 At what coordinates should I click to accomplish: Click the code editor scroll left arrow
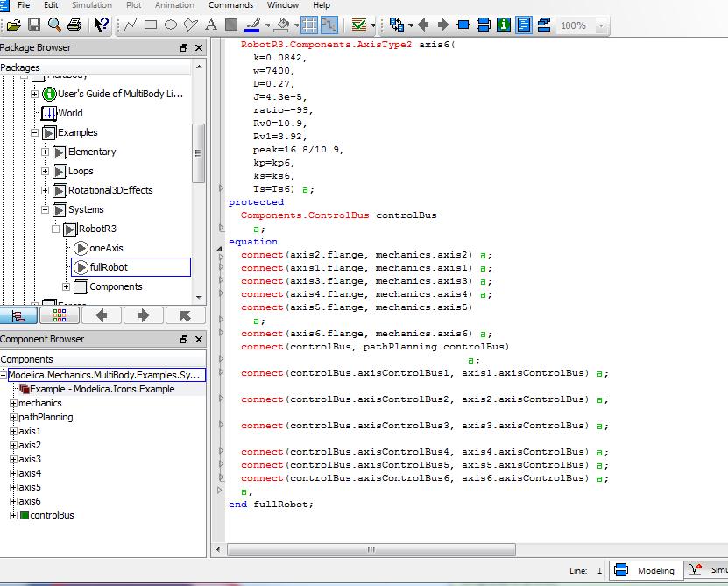point(218,550)
